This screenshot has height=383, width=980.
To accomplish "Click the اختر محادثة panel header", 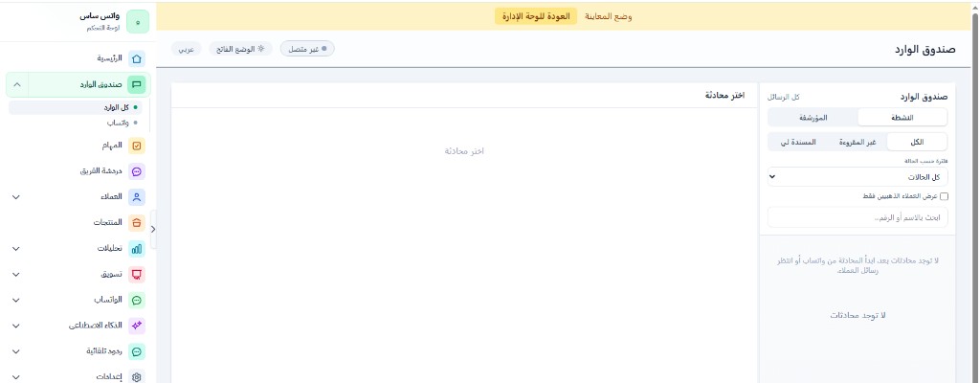I will tap(724, 95).
